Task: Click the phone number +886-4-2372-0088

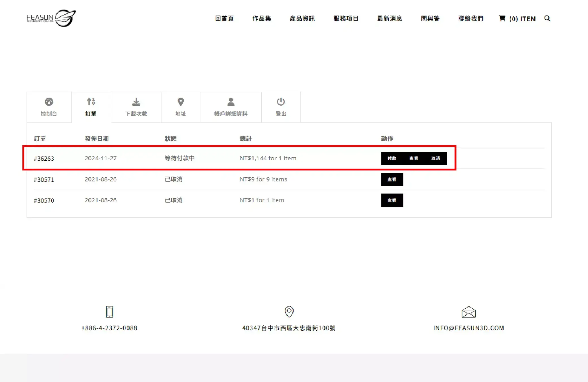Action: coord(109,328)
